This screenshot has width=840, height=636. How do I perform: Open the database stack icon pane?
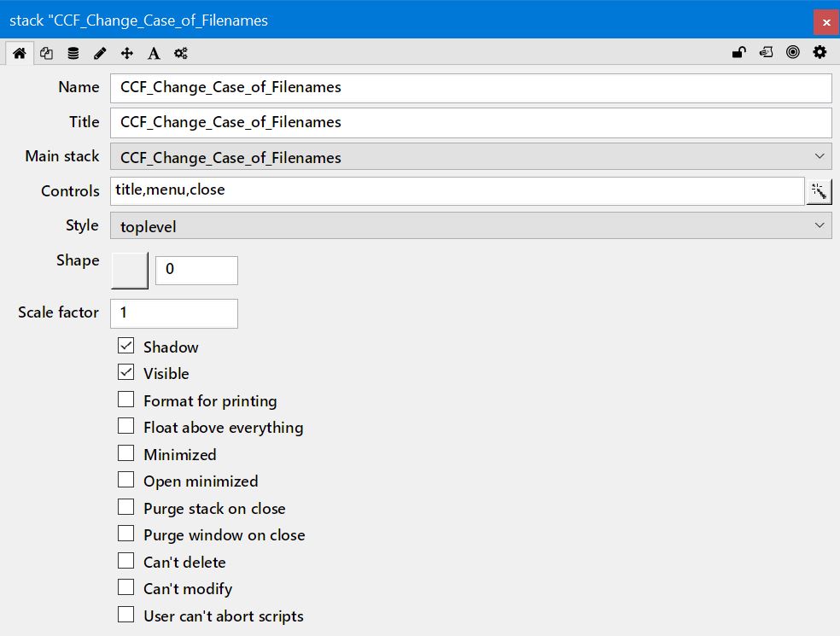pyautogui.click(x=73, y=53)
